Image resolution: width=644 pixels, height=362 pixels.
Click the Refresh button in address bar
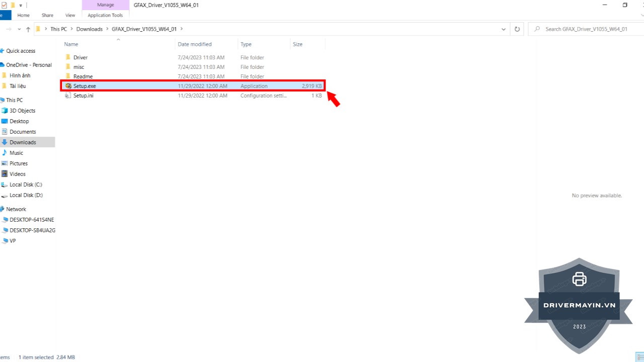(517, 29)
